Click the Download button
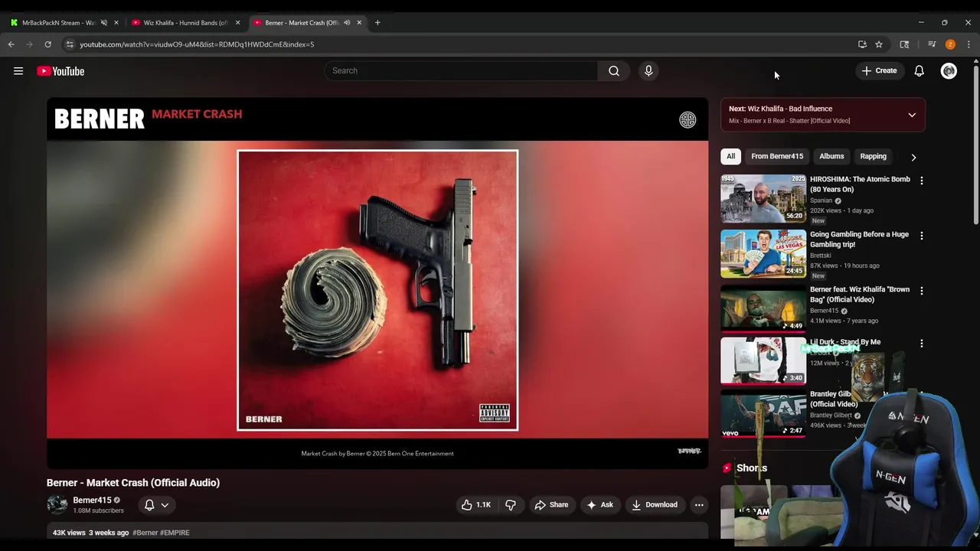 pyautogui.click(x=655, y=505)
